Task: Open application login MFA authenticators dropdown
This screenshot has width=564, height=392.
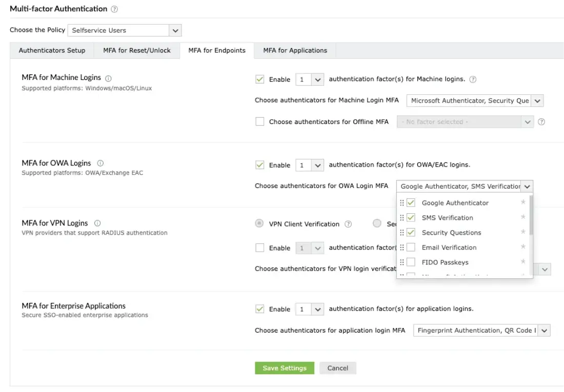Action: coord(481,331)
